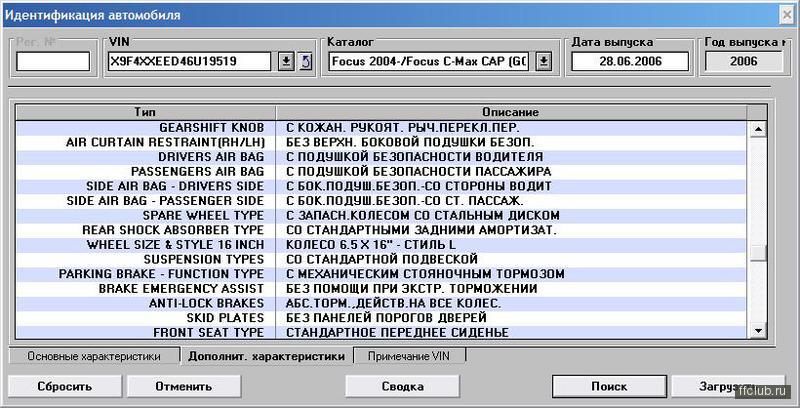This screenshot has width=800, height=408.
Task: Click description 'КОЛЕСО 6.5 X 16" - СТИЛЬ L'
Action: 371,245
